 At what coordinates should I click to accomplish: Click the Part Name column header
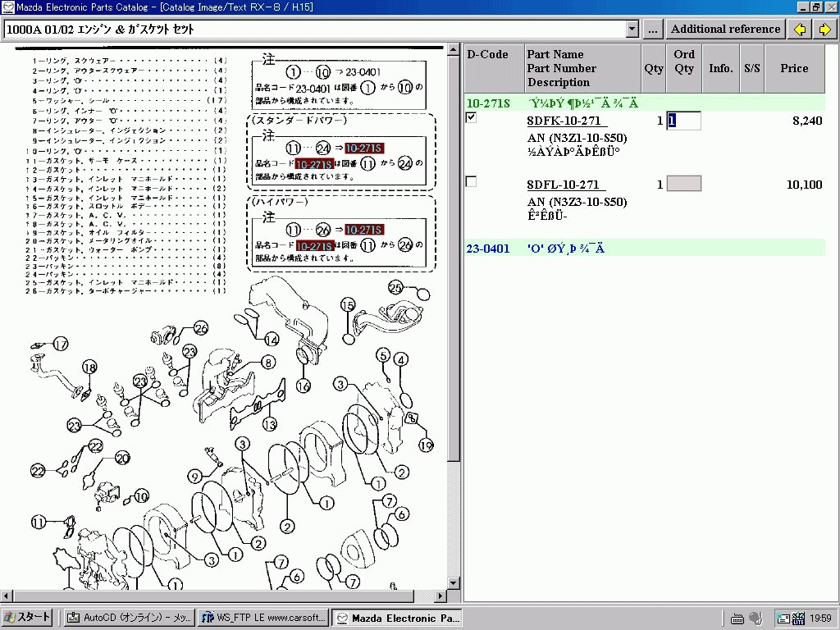click(583, 68)
